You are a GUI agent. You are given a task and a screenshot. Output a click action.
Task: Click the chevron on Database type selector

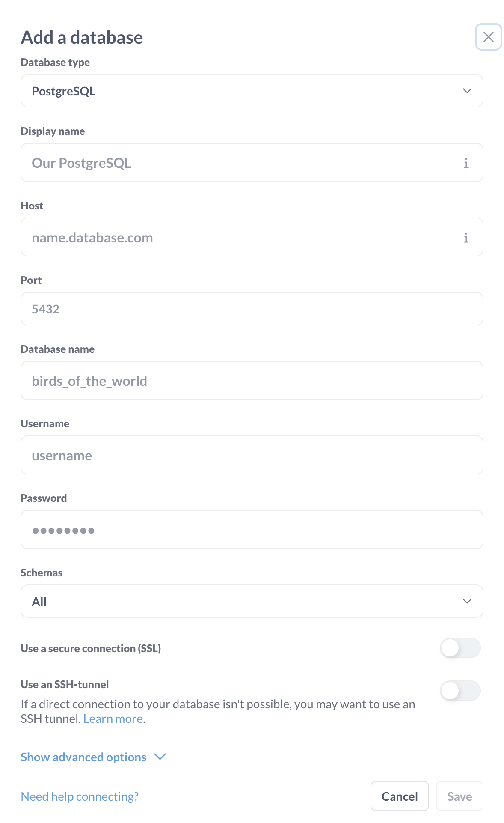tap(467, 91)
